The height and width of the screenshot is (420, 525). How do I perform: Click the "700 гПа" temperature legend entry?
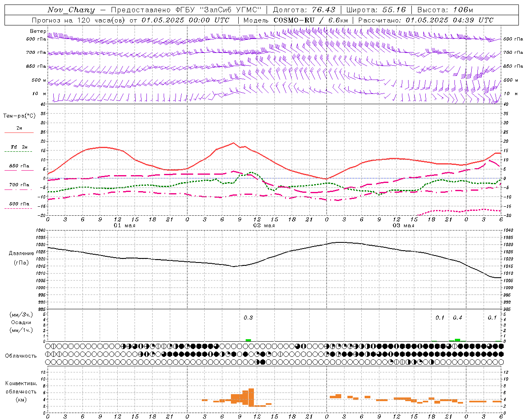coord(19,185)
